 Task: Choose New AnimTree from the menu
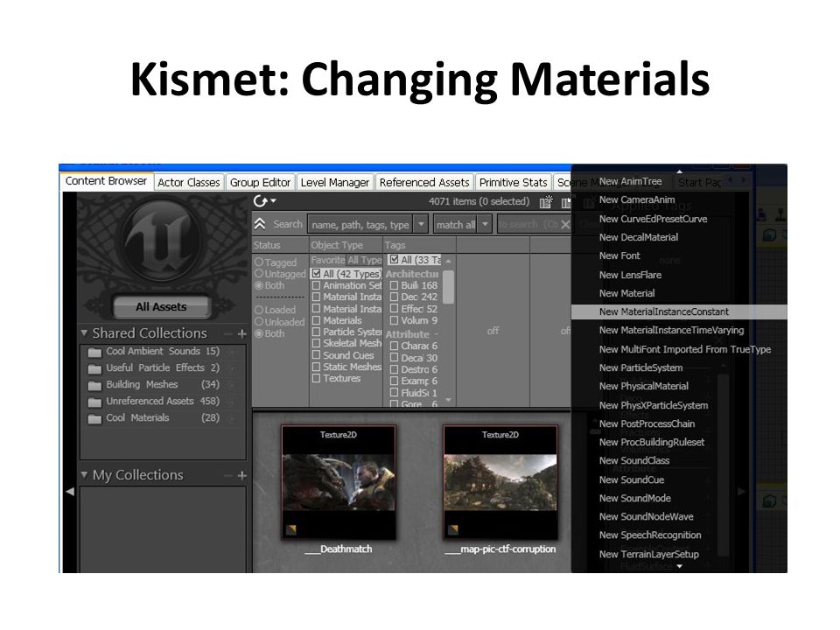coord(630,182)
